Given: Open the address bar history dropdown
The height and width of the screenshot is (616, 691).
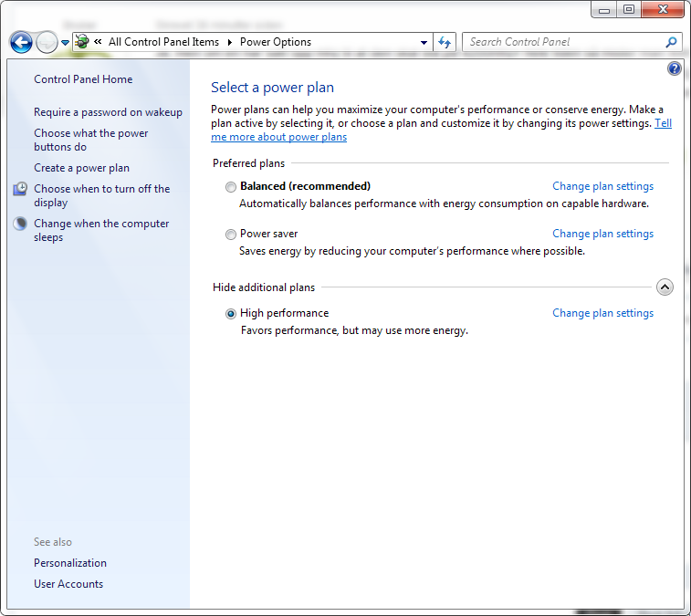Looking at the screenshot, I should (x=424, y=43).
